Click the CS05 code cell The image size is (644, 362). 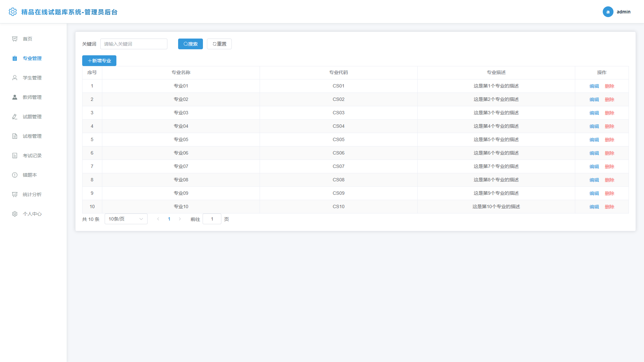[339, 139]
